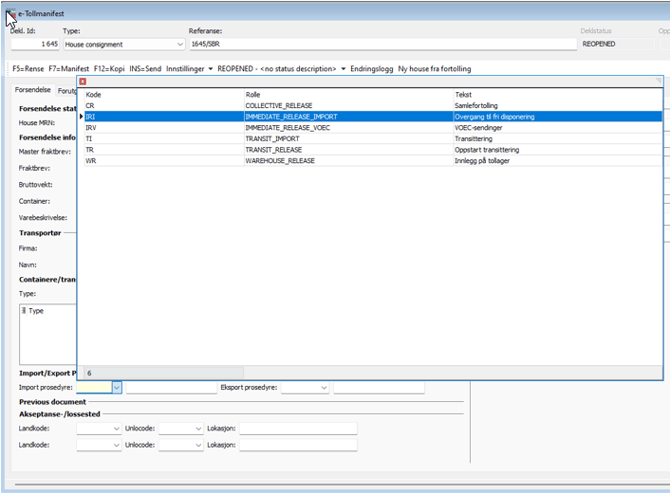Open the REOPENED status dropdown arrow
670x493 pixels.
[343, 69]
